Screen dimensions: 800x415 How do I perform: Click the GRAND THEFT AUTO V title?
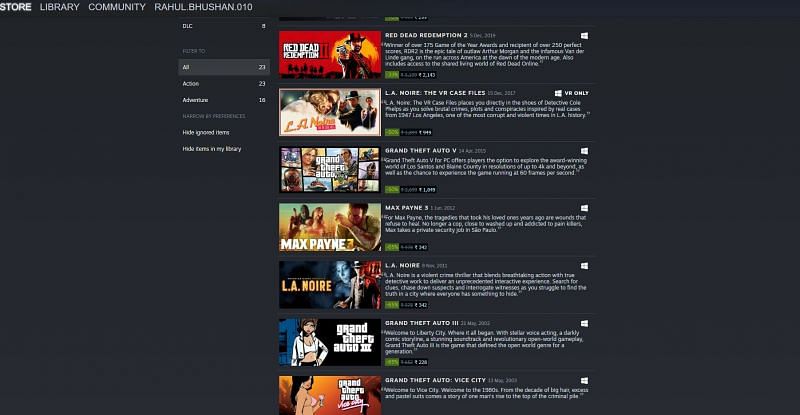pos(420,151)
